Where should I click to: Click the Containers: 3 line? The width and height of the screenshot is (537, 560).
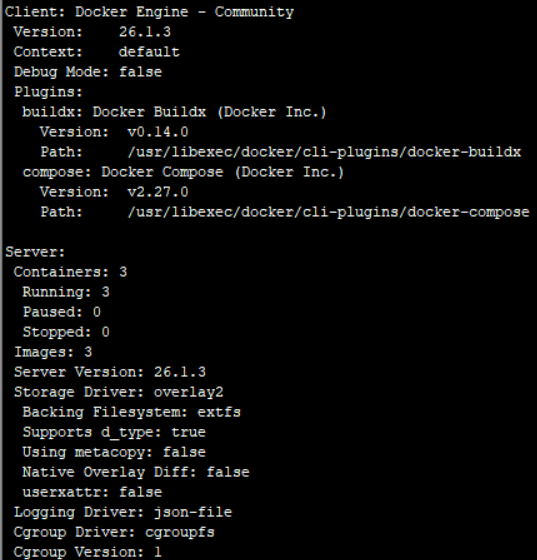(x=70, y=272)
